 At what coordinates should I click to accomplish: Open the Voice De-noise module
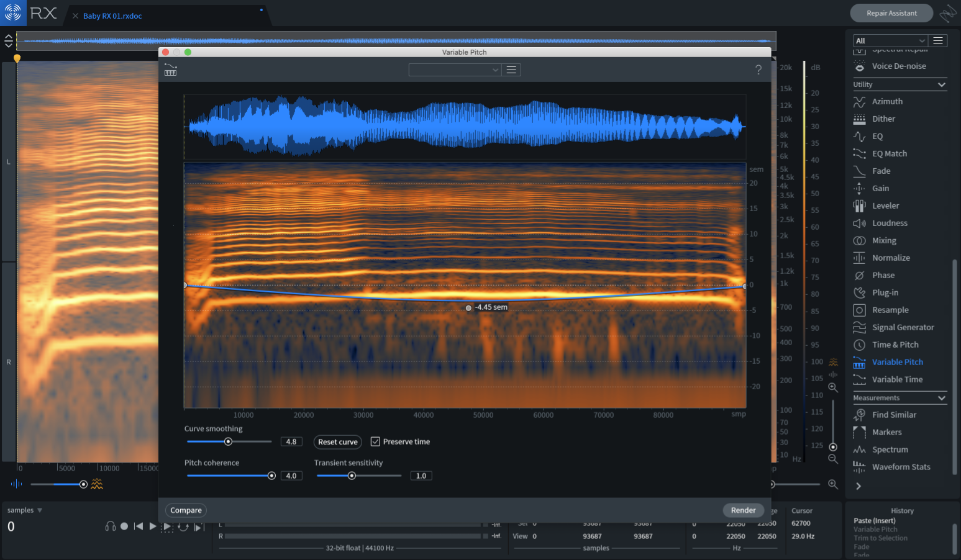(900, 66)
